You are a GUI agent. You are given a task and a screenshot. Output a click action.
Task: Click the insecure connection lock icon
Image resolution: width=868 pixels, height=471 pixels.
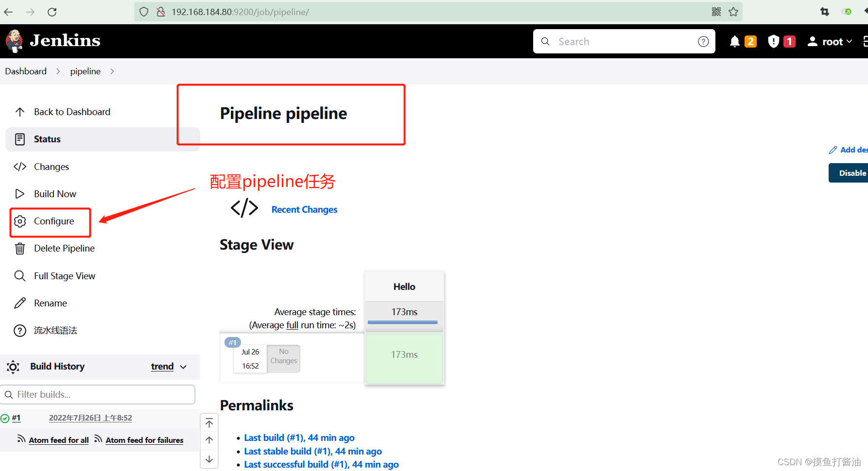coord(161,12)
